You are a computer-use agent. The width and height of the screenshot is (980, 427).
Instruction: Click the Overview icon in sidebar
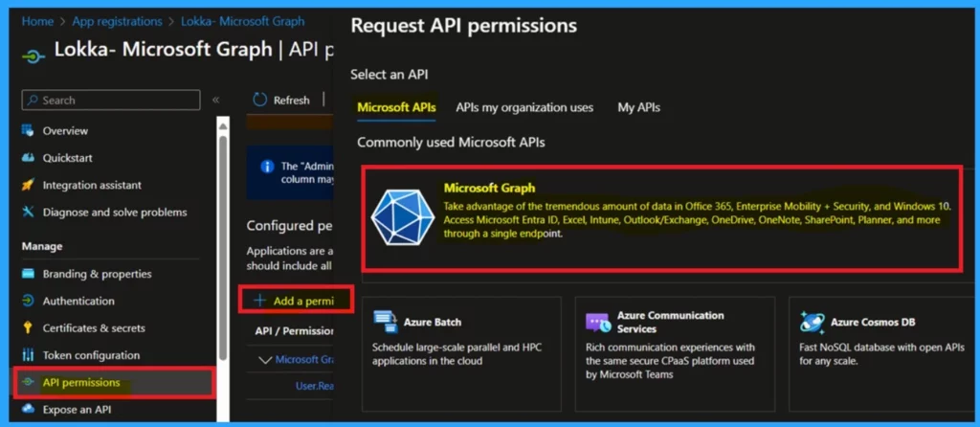point(28,130)
